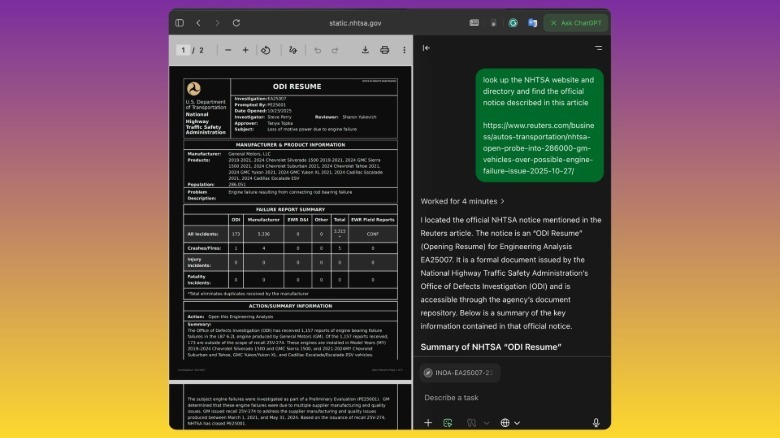Click the dimmed tools icon in composer

[471, 423]
